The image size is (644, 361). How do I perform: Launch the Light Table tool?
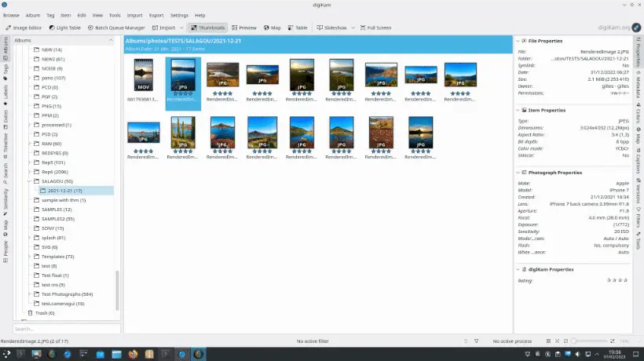click(x=68, y=27)
